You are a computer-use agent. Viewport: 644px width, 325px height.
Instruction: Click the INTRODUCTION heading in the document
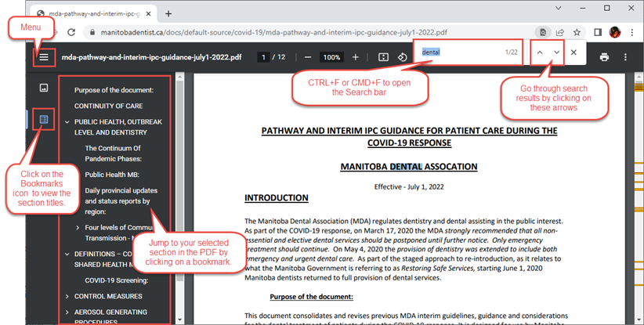click(x=277, y=198)
